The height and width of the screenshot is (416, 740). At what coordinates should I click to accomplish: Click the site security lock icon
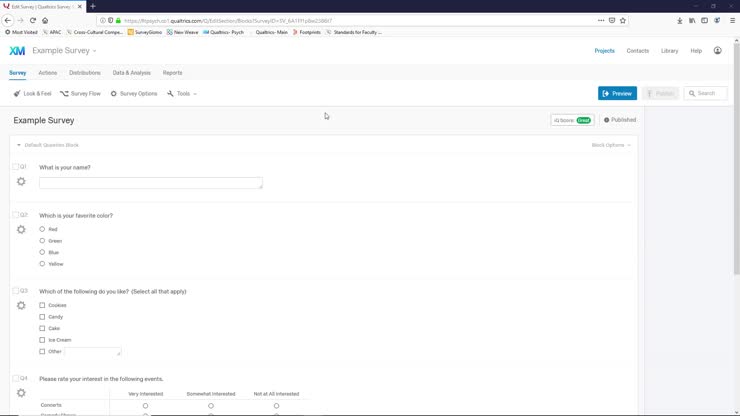(118, 20)
